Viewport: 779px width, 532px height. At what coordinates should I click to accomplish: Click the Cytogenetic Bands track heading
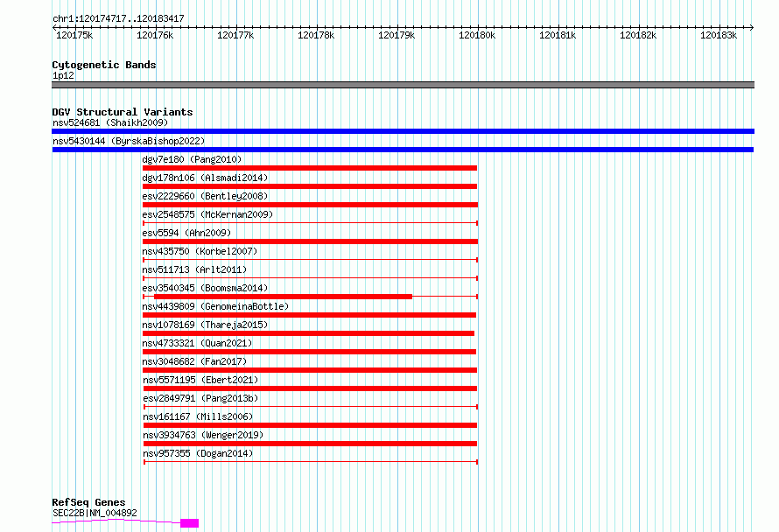(104, 65)
